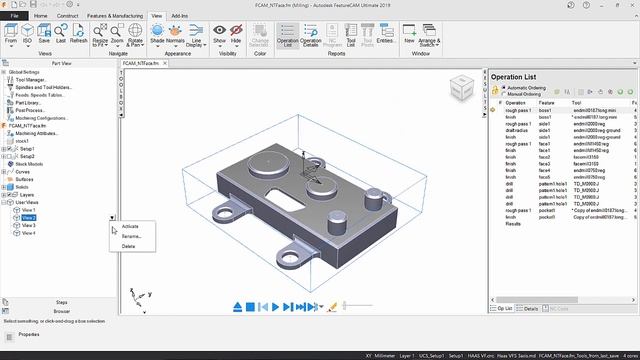Select Manual Ordering radio button
This screenshot has height=360, width=640.
click(x=504, y=94)
